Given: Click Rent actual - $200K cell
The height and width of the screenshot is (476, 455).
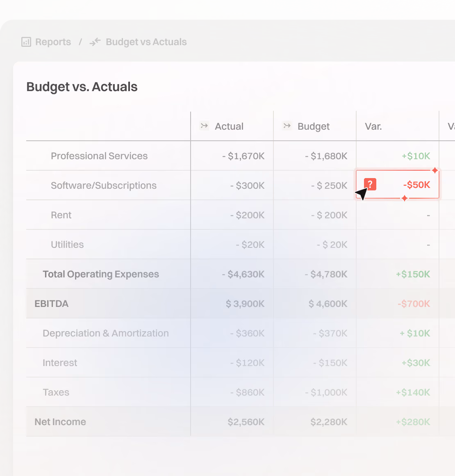Looking at the screenshot, I should pyautogui.click(x=247, y=215).
